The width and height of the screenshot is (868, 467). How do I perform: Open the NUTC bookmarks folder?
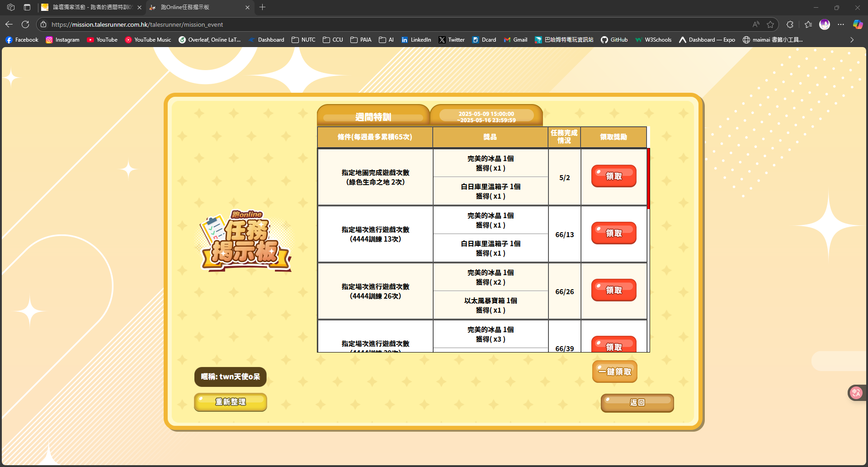point(303,40)
